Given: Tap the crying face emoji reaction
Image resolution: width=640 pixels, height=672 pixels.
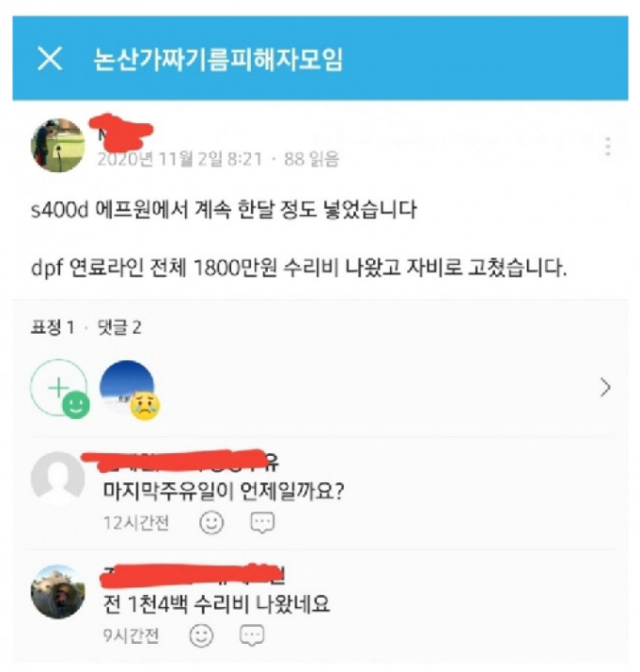Looking at the screenshot, I should pyautogui.click(x=145, y=405).
